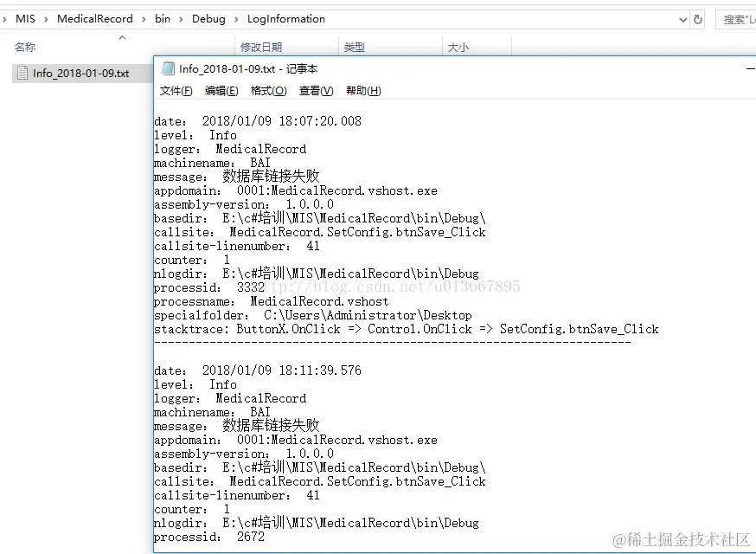This screenshot has height=554, width=756.
Task: Expand chevron after bin in path
Action: pos(181,19)
